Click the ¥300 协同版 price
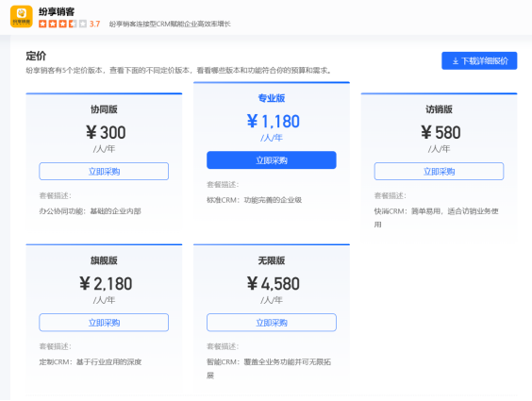 pos(106,132)
